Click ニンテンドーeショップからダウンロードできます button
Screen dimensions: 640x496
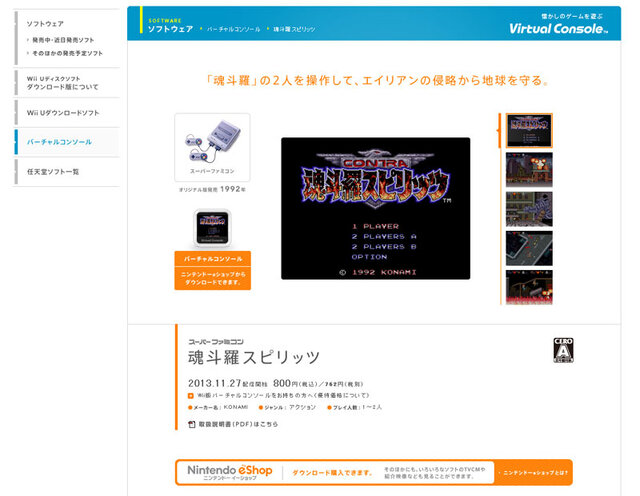tap(213, 278)
